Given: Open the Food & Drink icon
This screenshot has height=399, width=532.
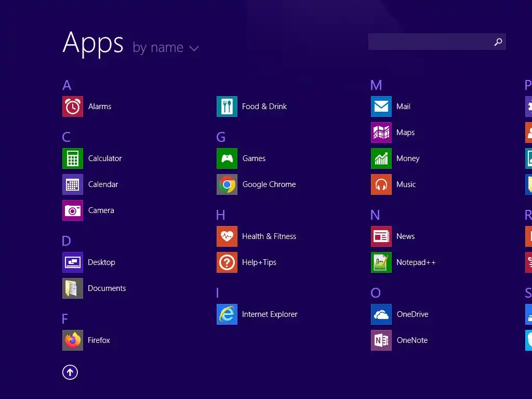Looking at the screenshot, I should point(227,107).
